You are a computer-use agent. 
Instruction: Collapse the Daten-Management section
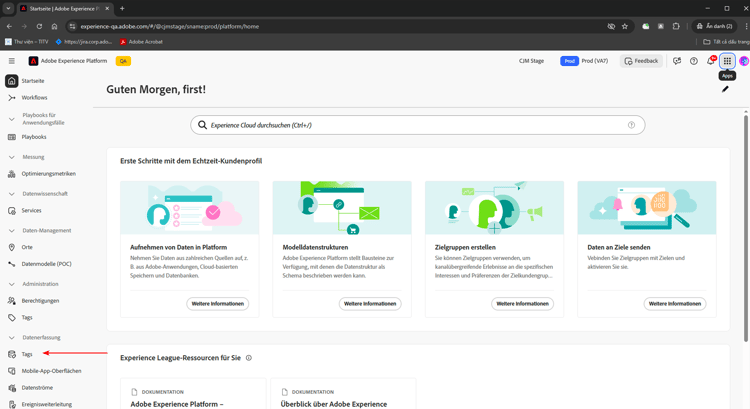[x=11, y=231]
